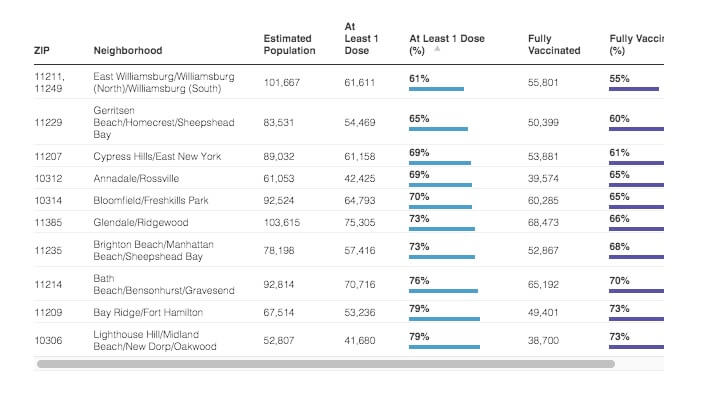Select ZIP cell 11207
The height and width of the screenshot is (395, 715).
[48, 156]
